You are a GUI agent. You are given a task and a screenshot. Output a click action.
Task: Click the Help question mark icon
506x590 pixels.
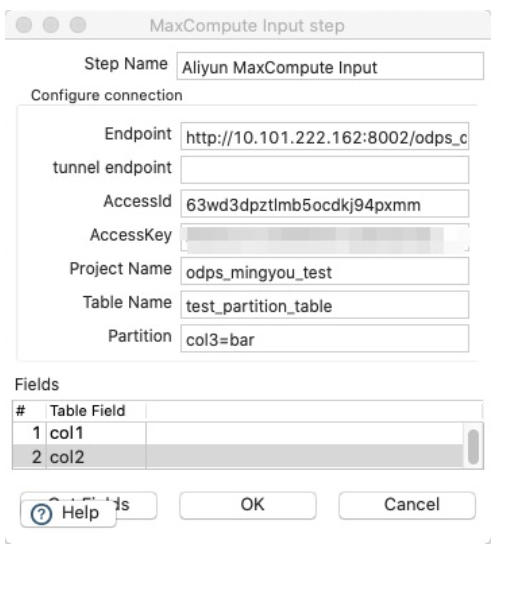tap(41, 514)
